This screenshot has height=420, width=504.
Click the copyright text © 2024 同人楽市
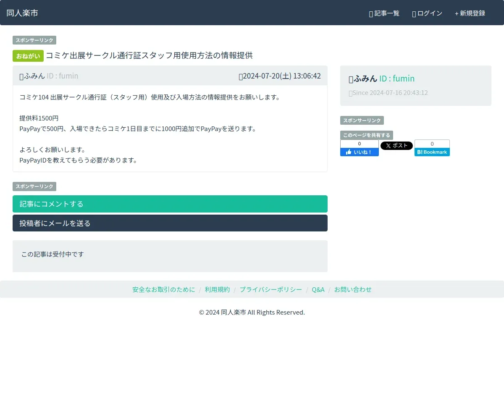252,312
